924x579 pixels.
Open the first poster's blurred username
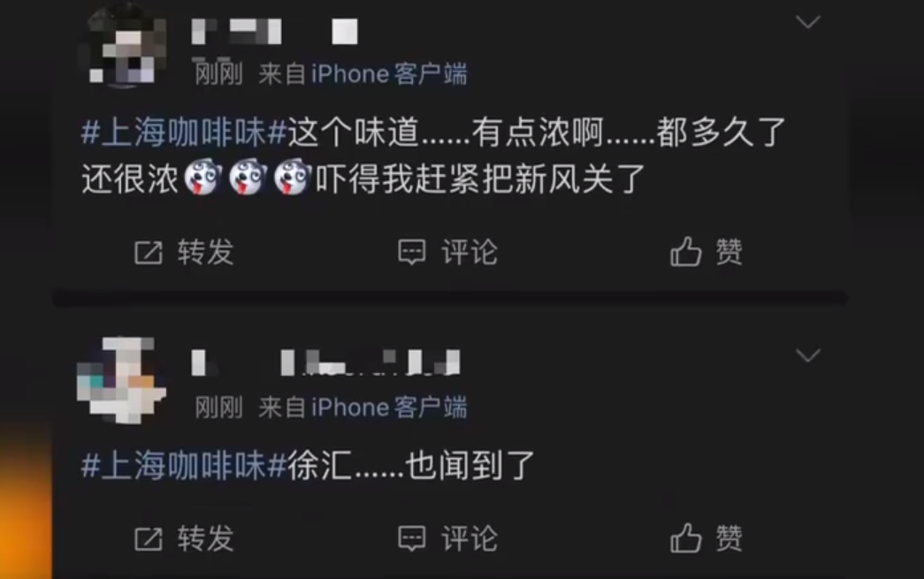point(275,31)
